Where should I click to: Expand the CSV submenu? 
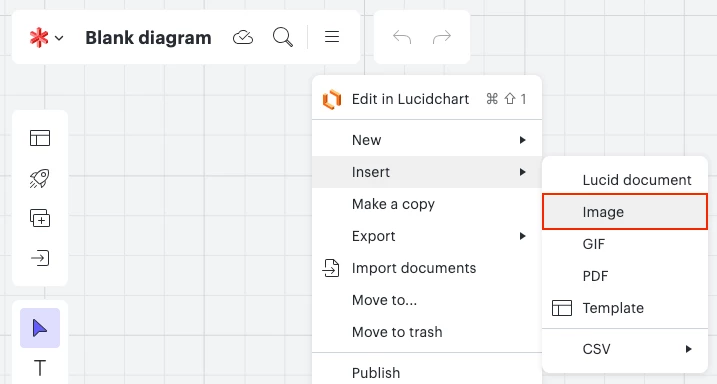point(625,349)
